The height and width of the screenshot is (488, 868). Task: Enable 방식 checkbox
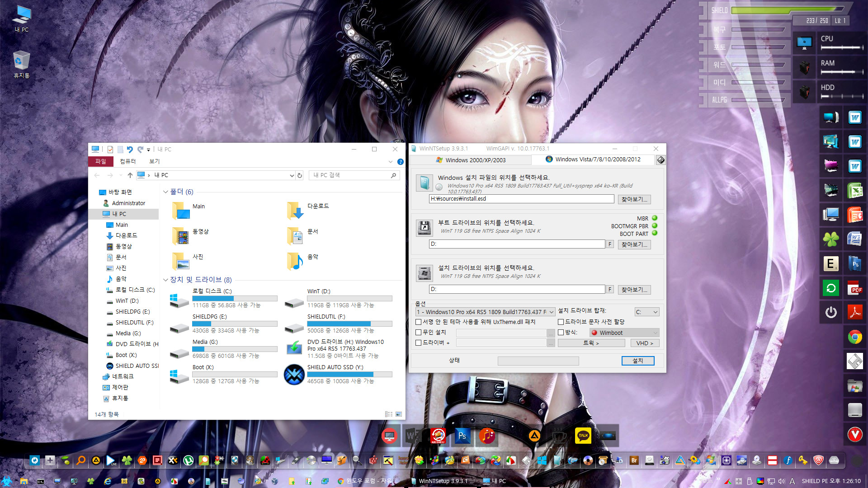(x=561, y=333)
